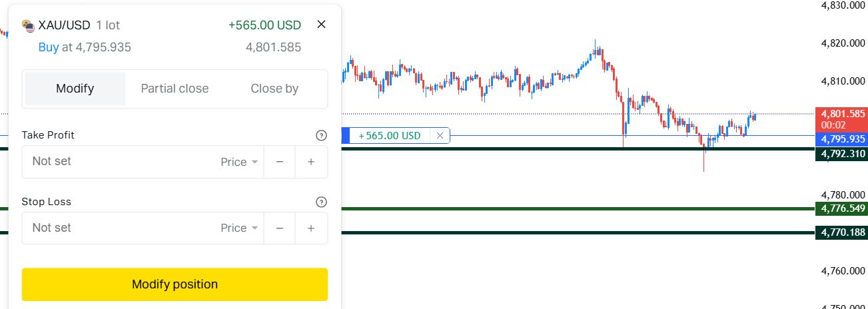Close the XAU/USD position panel
Screen dimensions: 868x309
click(321, 25)
